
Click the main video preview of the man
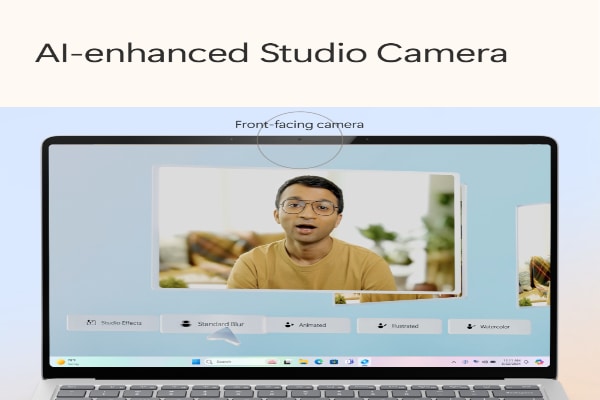(x=305, y=230)
